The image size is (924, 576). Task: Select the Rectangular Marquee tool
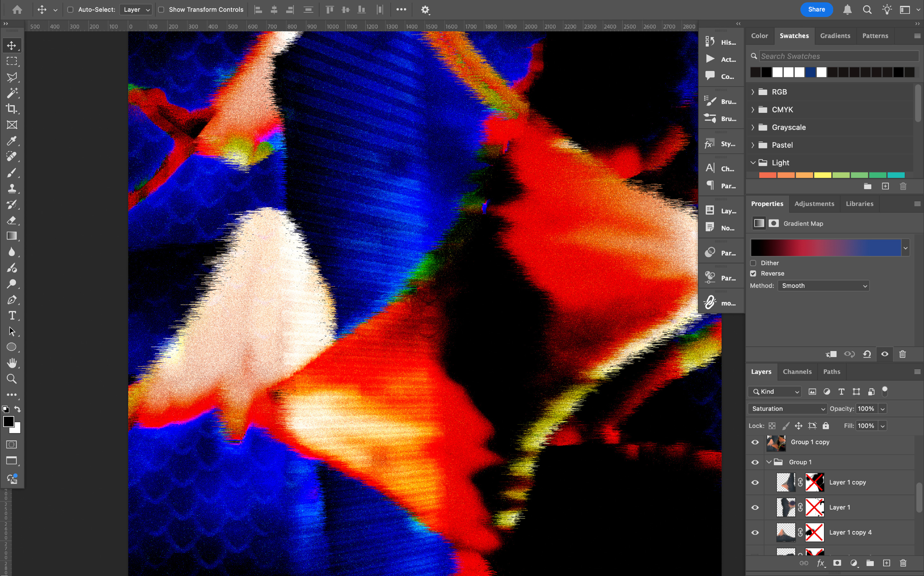tap(12, 61)
